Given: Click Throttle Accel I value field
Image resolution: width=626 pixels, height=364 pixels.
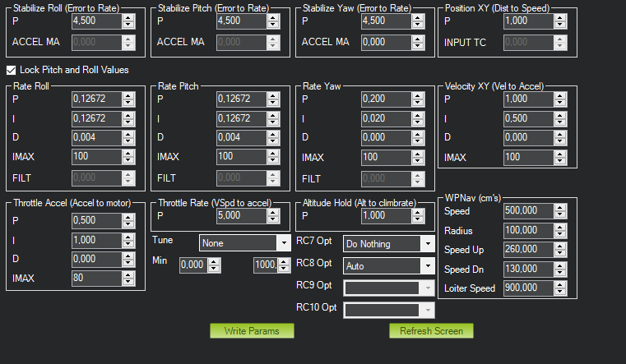Looking at the screenshot, I should click(x=96, y=241).
